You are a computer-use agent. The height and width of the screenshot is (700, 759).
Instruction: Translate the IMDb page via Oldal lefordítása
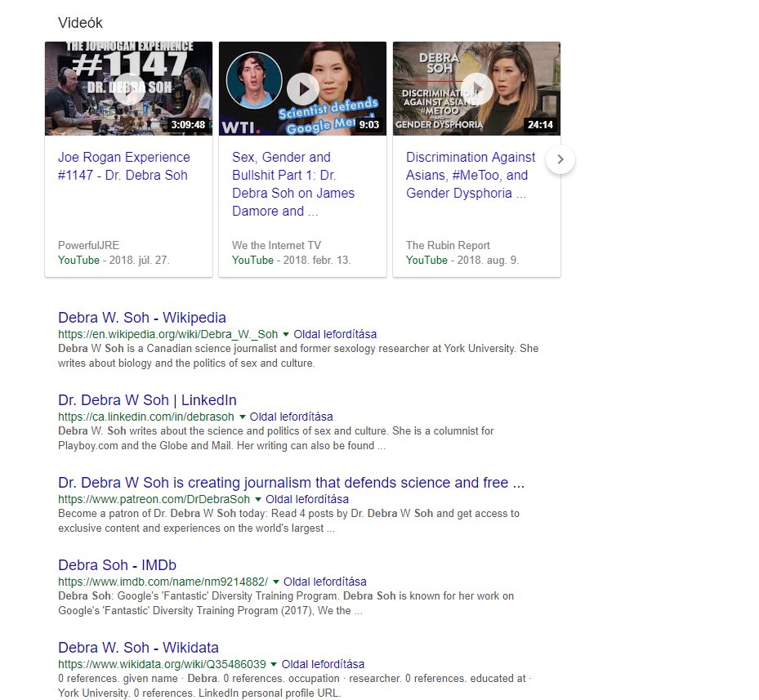point(325,582)
